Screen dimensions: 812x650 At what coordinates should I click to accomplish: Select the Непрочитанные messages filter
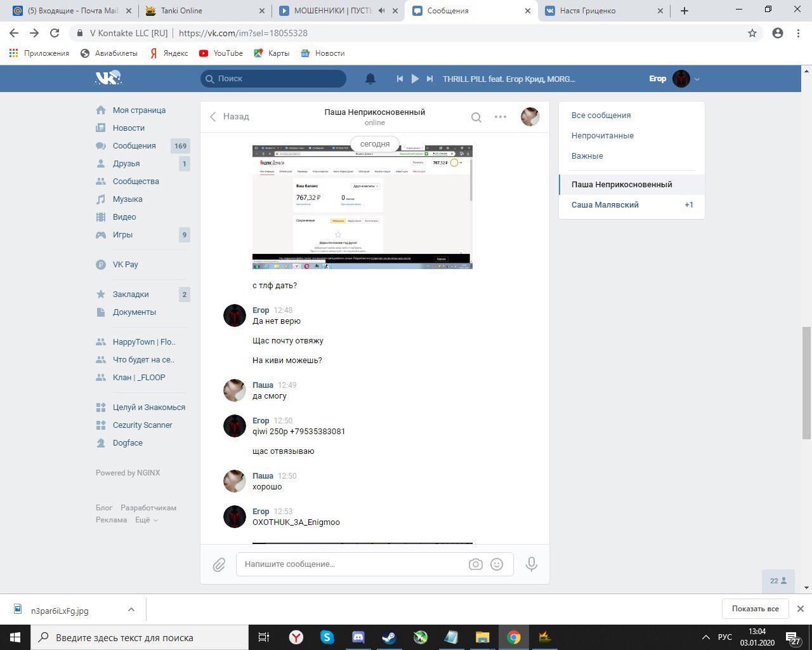tap(602, 136)
